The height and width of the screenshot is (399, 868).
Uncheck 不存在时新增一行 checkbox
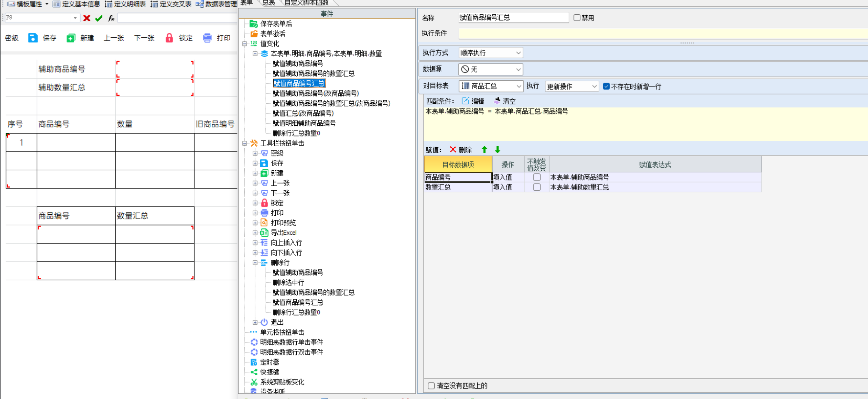(x=606, y=86)
